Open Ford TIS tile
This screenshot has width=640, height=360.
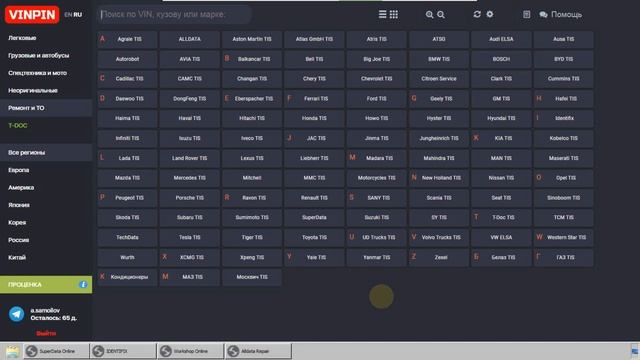click(376, 99)
